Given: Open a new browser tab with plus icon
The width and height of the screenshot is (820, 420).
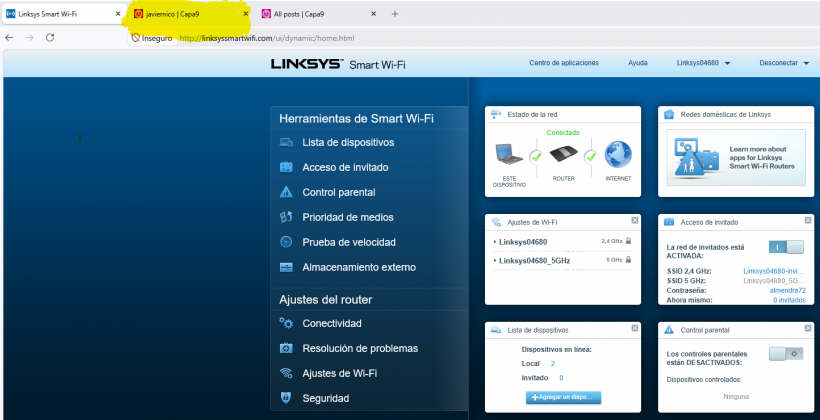Looking at the screenshot, I should [395, 14].
